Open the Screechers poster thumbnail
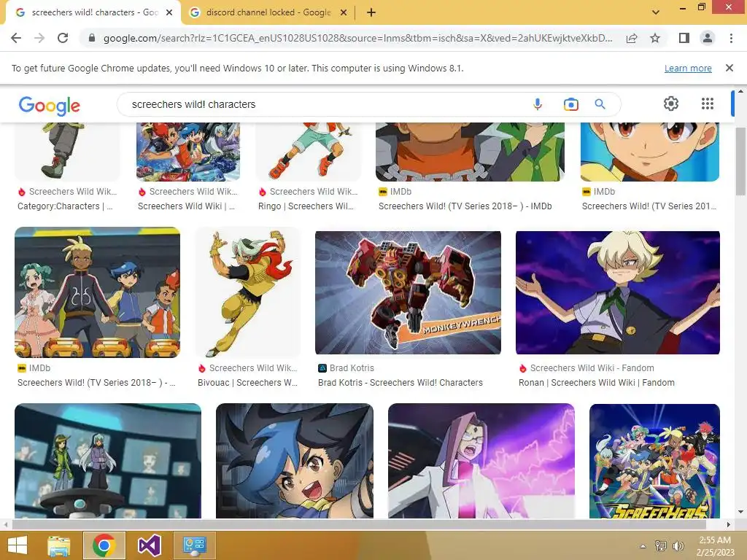The height and width of the screenshot is (560, 747). click(x=654, y=461)
